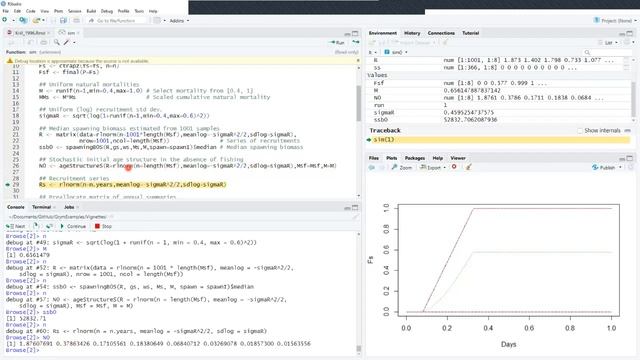Click the ssb0 value in environment list

(x=470, y=120)
